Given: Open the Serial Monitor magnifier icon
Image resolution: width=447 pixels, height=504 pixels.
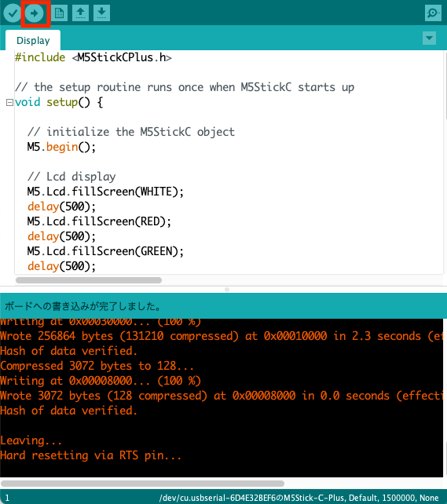Looking at the screenshot, I should tap(433, 13).
